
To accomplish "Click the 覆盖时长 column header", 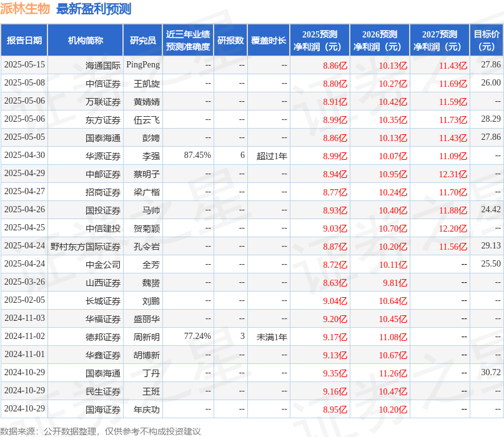I will pos(269,40).
